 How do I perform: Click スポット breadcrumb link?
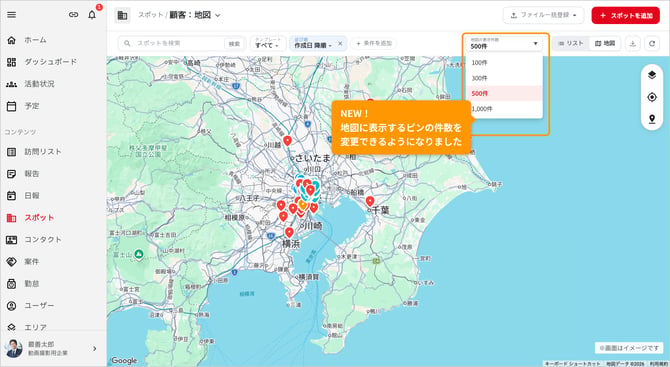coord(150,15)
